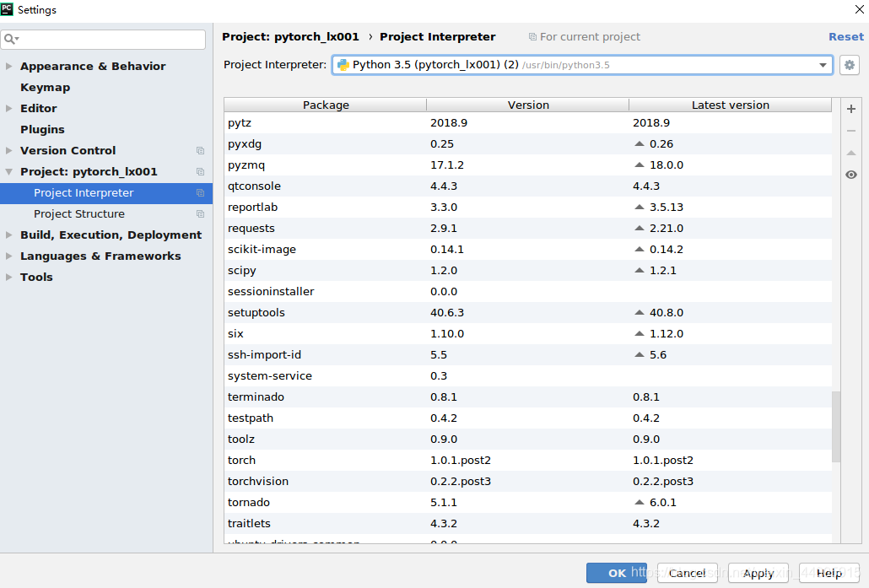The width and height of the screenshot is (869, 588).
Task: Open Project Structure settings page
Action: [79, 214]
